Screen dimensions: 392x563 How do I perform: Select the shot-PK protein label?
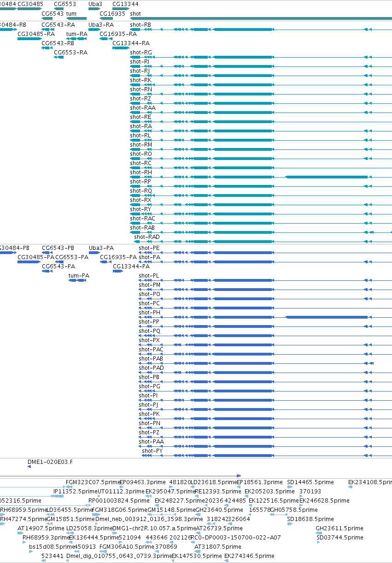pos(149,414)
